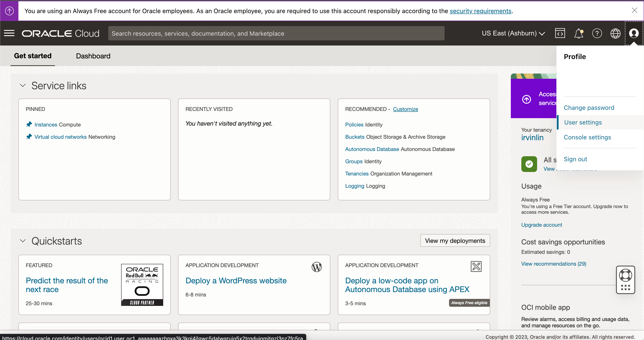Open User settings from profile menu

583,122
